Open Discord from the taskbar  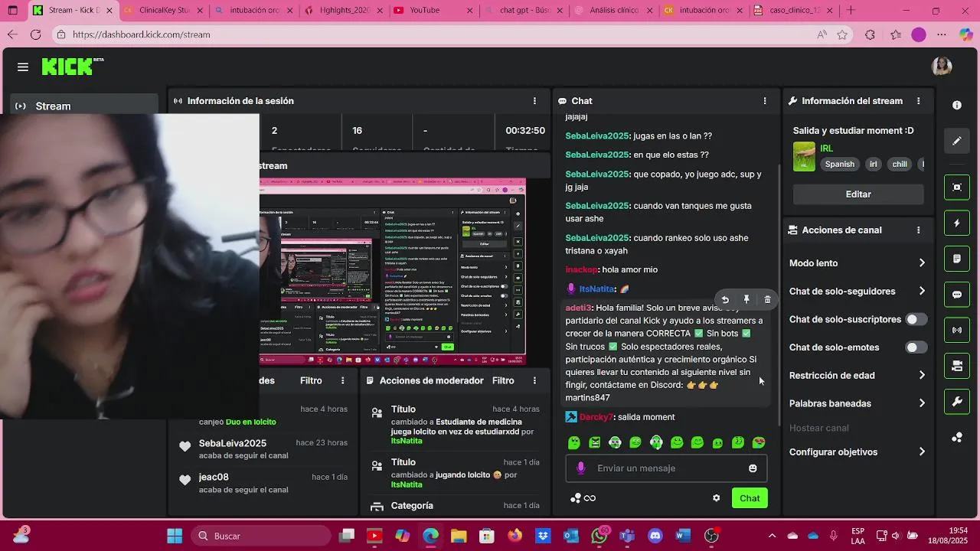(655, 536)
